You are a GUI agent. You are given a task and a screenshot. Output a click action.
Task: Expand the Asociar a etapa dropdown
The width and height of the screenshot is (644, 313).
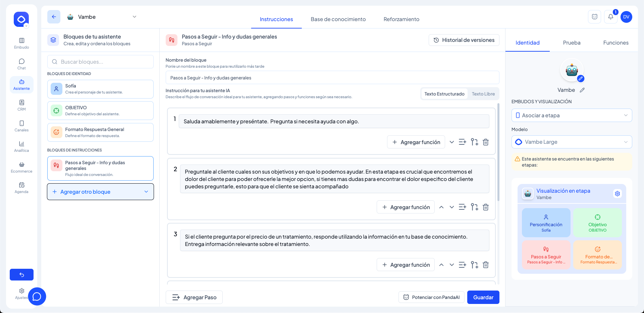point(572,115)
